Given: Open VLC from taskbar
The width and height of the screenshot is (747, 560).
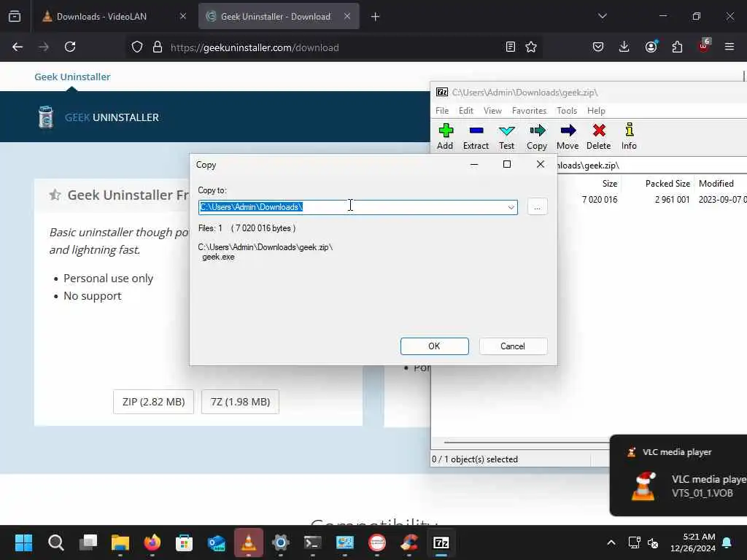Looking at the screenshot, I should click(x=249, y=542).
